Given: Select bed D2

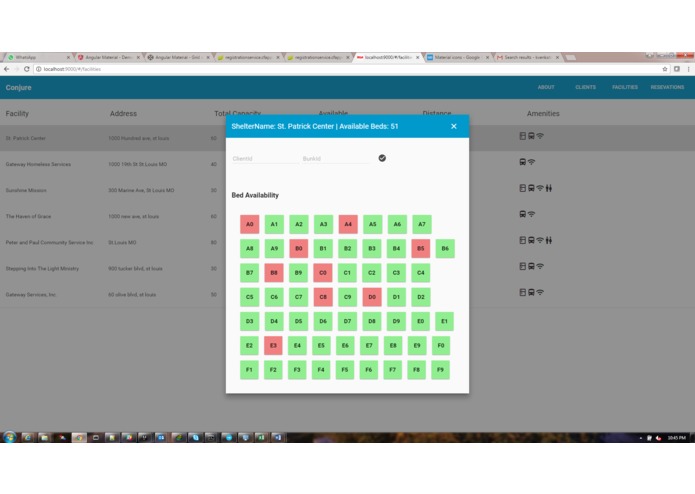Looking at the screenshot, I should [421, 297].
